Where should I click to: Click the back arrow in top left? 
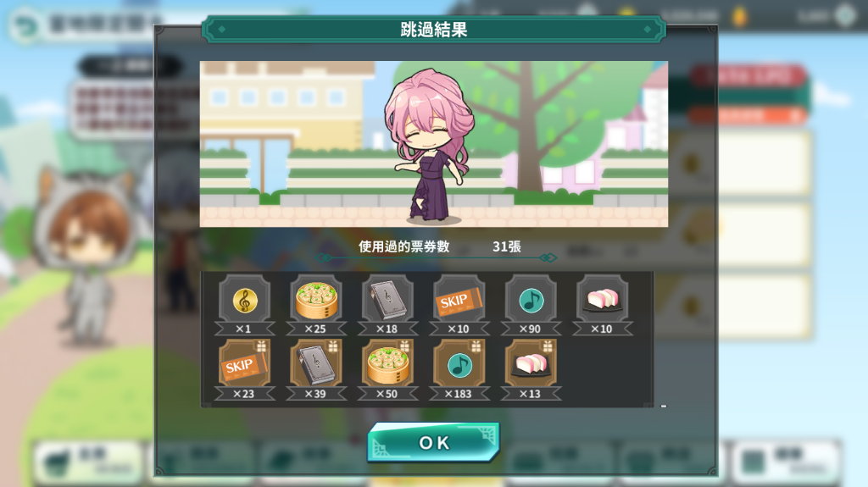point(25,25)
